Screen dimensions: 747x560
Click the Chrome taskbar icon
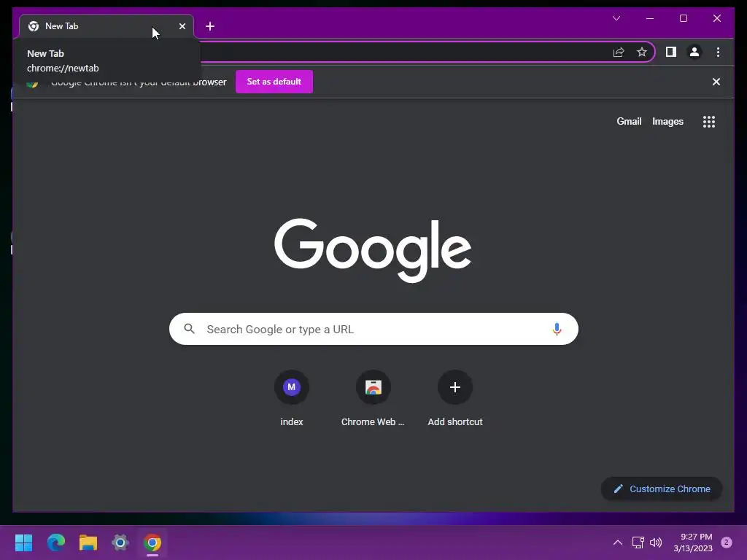point(152,542)
